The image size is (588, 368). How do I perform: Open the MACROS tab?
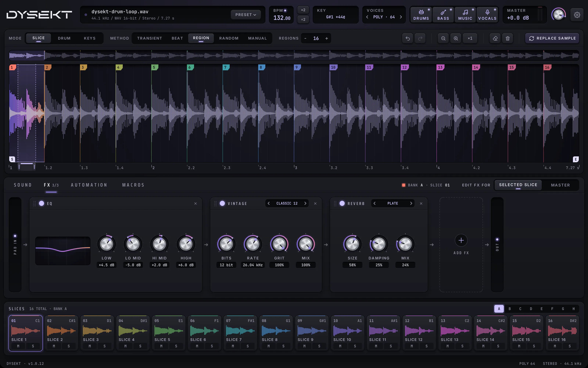(133, 185)
